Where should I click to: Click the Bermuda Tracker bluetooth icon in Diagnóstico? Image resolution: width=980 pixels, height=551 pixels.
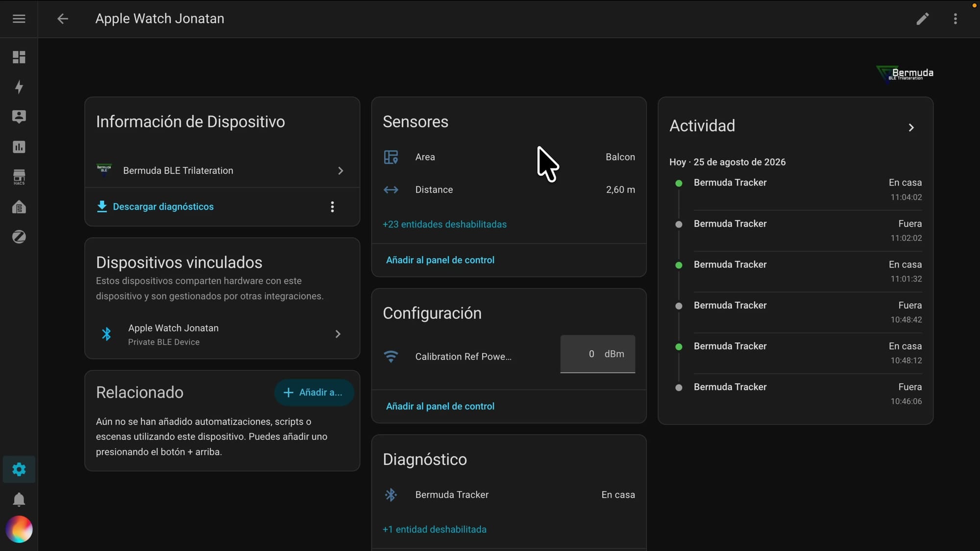391,495
